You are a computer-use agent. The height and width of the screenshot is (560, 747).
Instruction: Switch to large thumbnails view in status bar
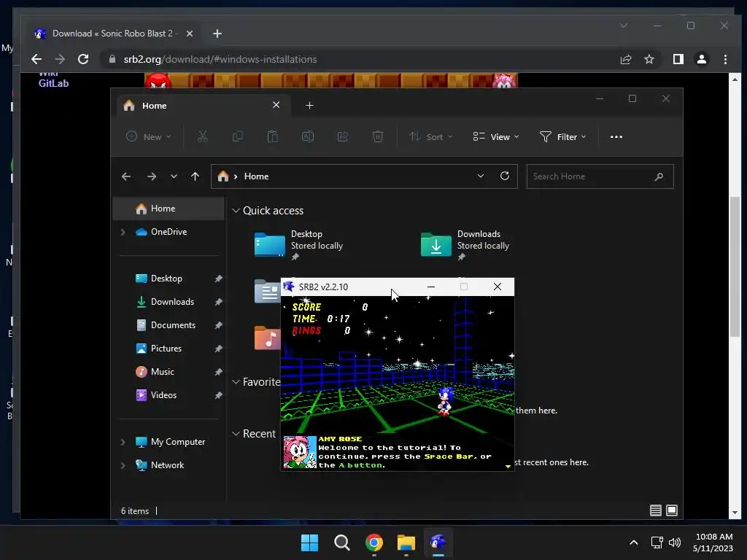point(672,510)
